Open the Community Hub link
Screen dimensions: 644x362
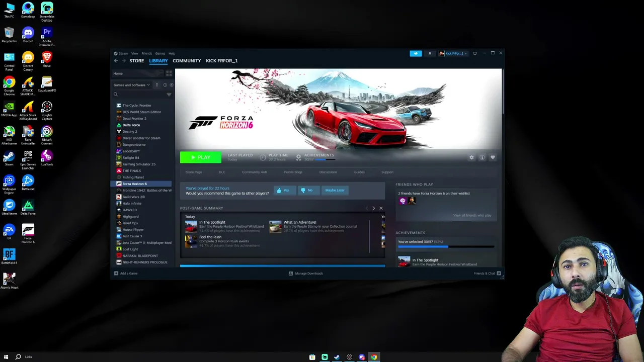tap(255, 172)
